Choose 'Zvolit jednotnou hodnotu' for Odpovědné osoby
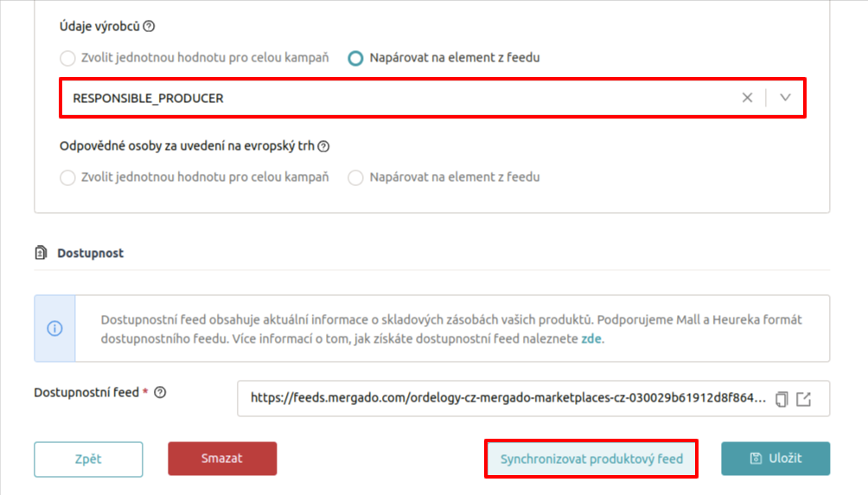 coord(67,177)
